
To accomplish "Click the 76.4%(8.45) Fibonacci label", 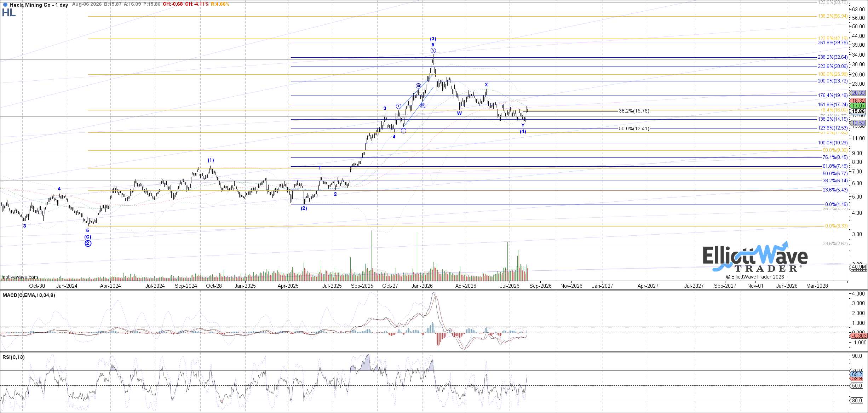I will click(x=835, y=157).
